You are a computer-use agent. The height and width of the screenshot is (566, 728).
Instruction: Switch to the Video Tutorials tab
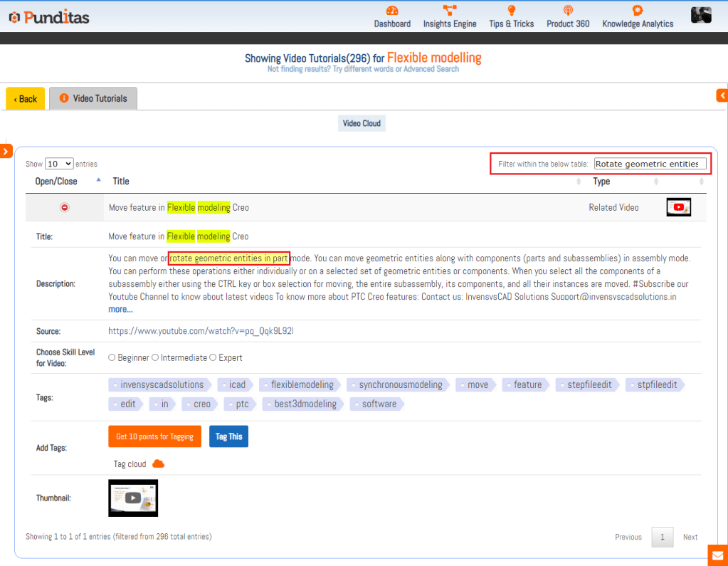coord(93,98)
